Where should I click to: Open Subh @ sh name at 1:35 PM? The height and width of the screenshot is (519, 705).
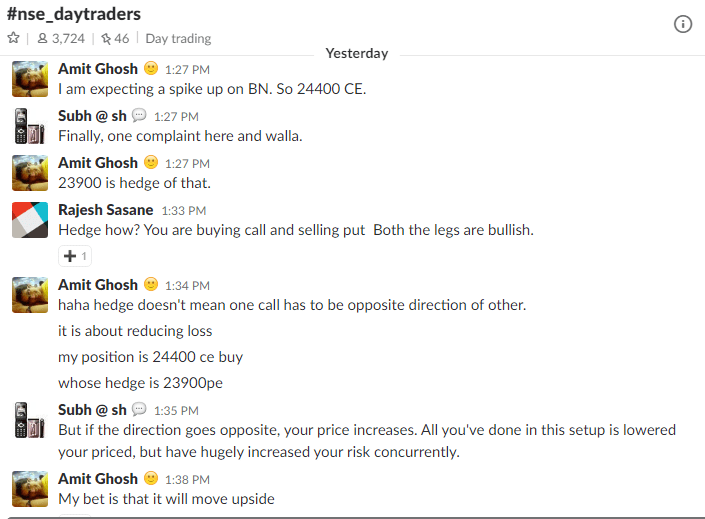(x=92, y=410)
